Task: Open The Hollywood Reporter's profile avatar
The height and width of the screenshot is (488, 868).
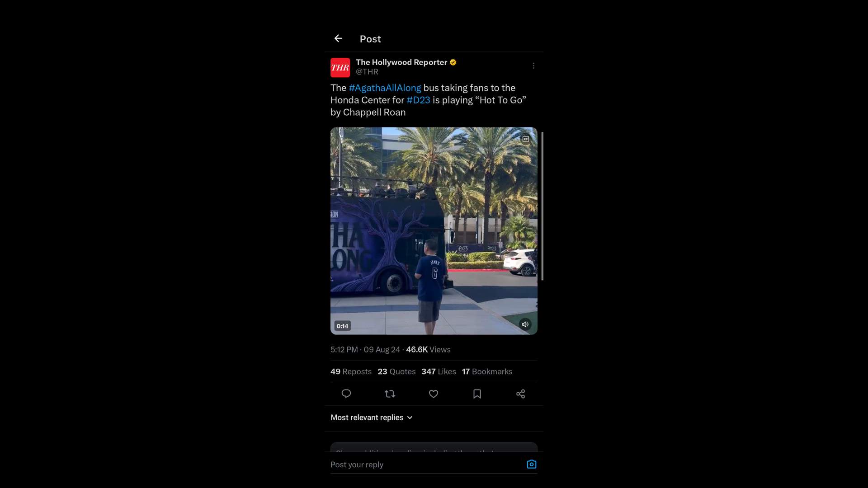Action: tap(340, 68)
